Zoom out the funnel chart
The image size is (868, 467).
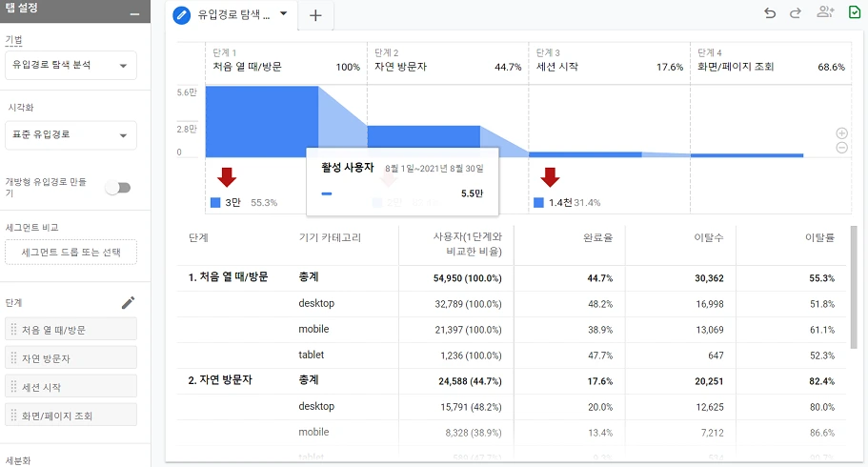841,148
